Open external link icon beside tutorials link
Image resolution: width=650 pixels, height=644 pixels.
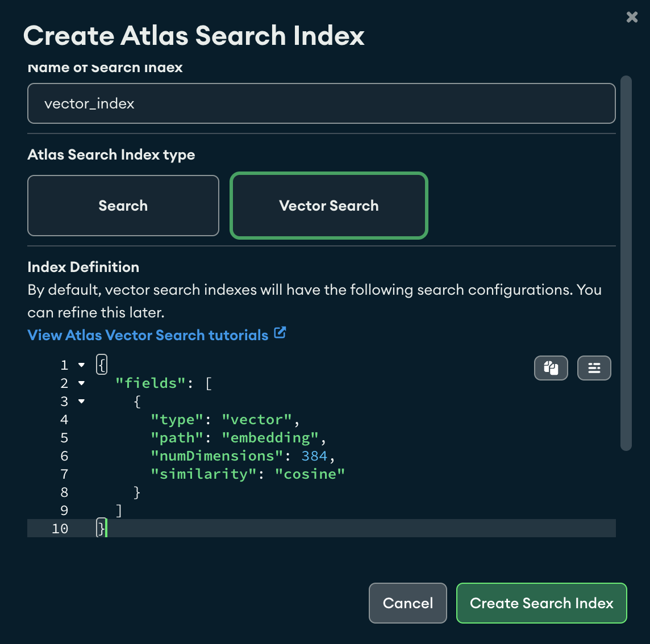pyautogui.click(x=280, y=333)
